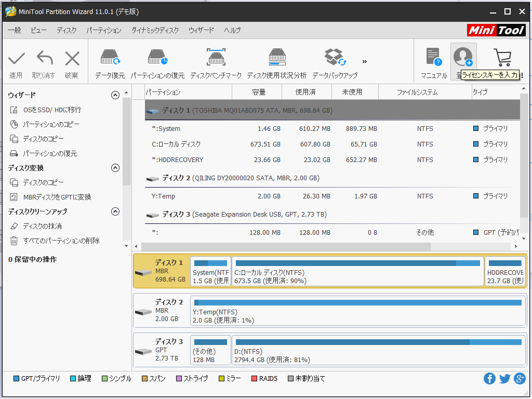Click the D:(NTFS) block in disk map

coord(379,350)
